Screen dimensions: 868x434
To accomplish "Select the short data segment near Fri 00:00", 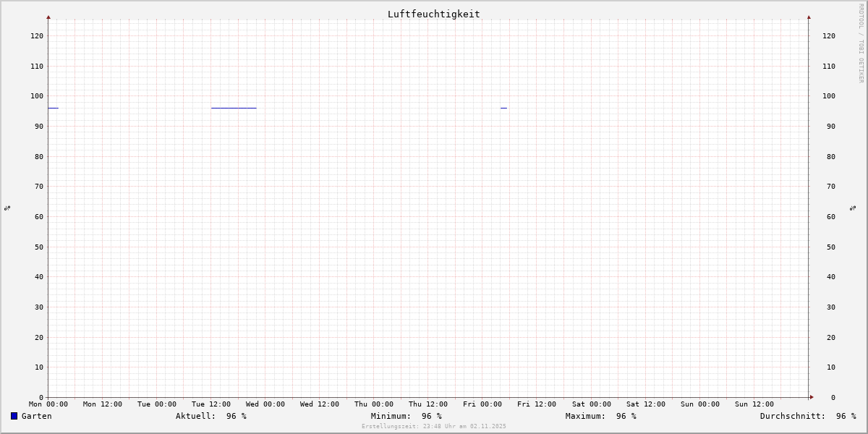I will coord(503,108).
